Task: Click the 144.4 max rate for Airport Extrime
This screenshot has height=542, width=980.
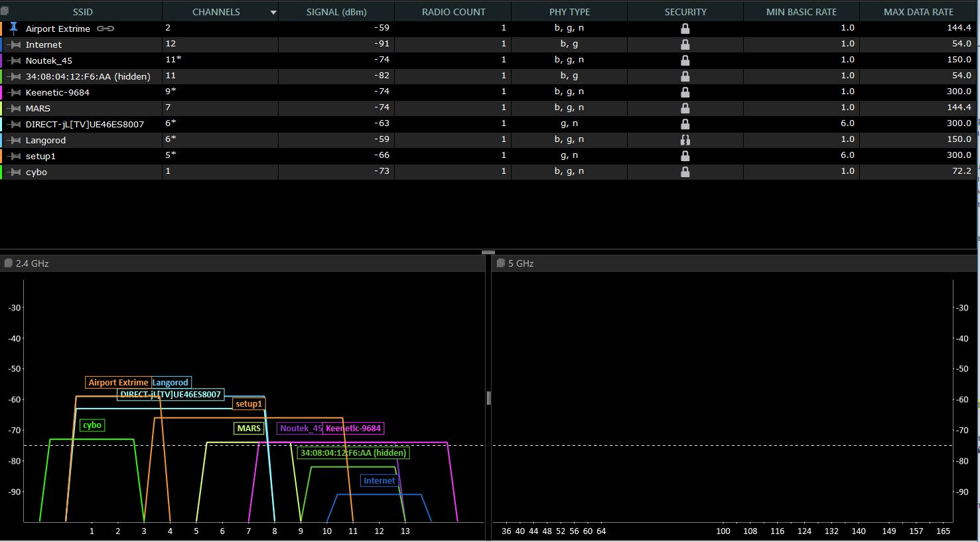Action: coord(959,28)
